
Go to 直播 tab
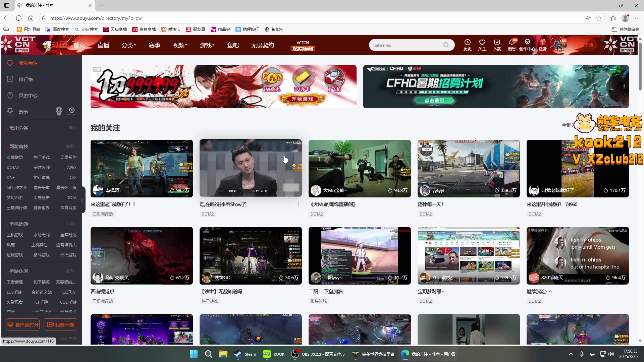(103, 45)
